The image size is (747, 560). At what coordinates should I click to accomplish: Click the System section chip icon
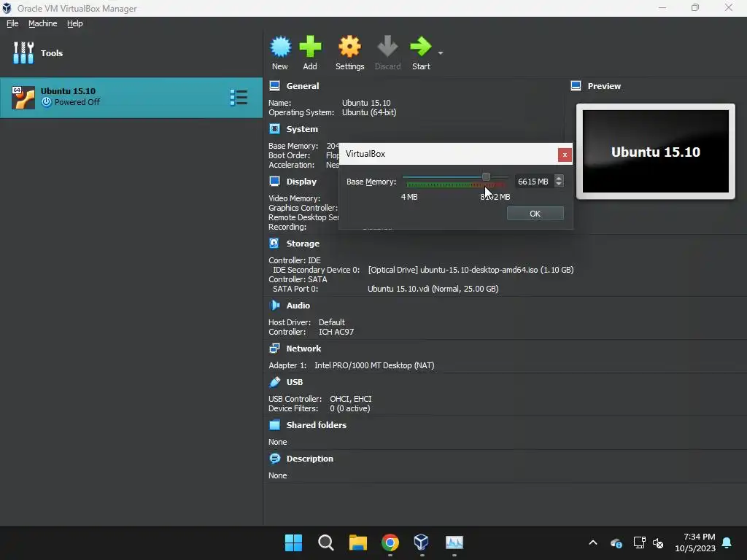coord(274,128)
